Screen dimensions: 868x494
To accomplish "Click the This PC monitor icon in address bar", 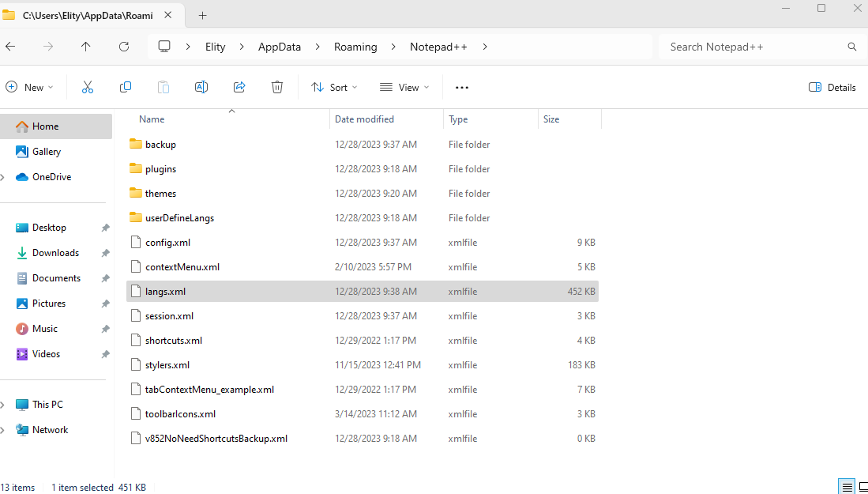I will click(163, 47).
